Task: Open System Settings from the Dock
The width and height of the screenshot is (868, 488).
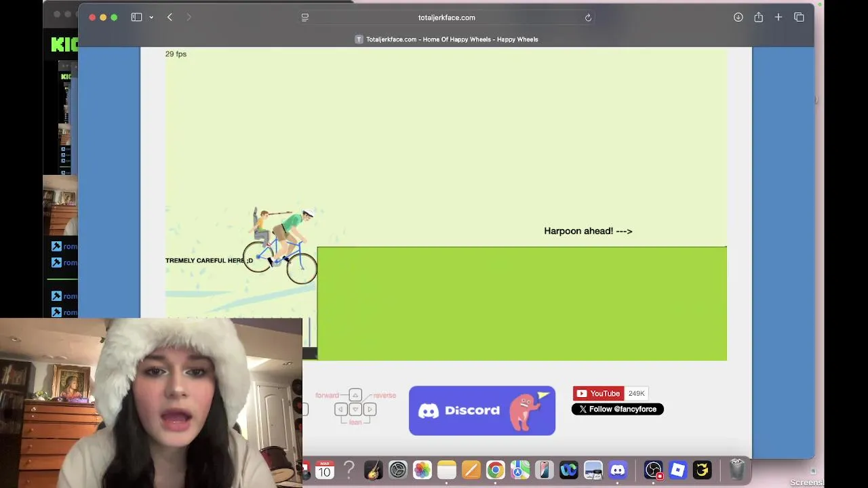Action: pyautogui.click(x=397, y=470)
